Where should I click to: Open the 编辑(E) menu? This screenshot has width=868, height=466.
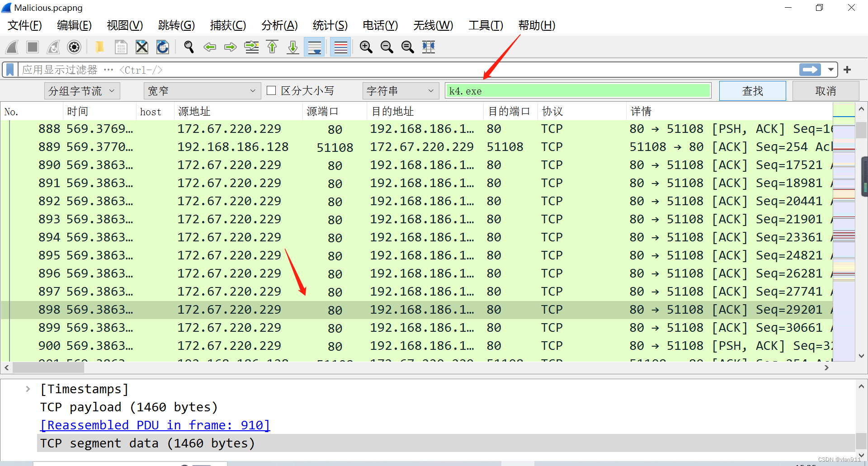[x=74, y=25]
